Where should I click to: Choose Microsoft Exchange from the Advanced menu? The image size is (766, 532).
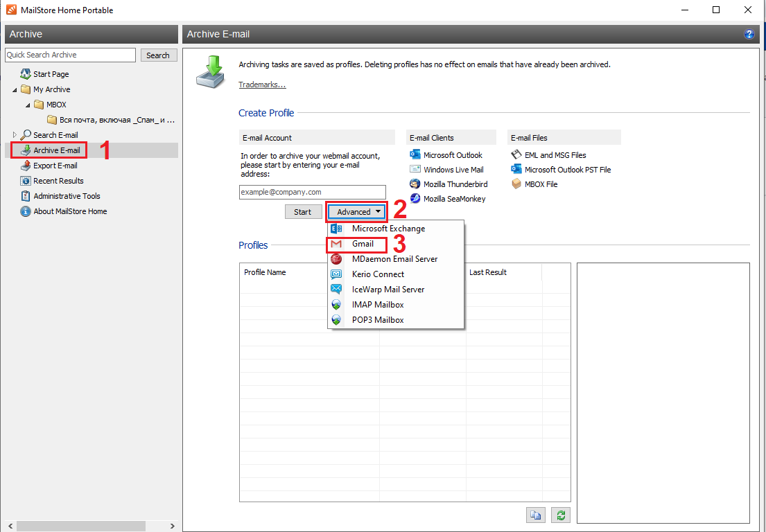click(x=396, y=229)
